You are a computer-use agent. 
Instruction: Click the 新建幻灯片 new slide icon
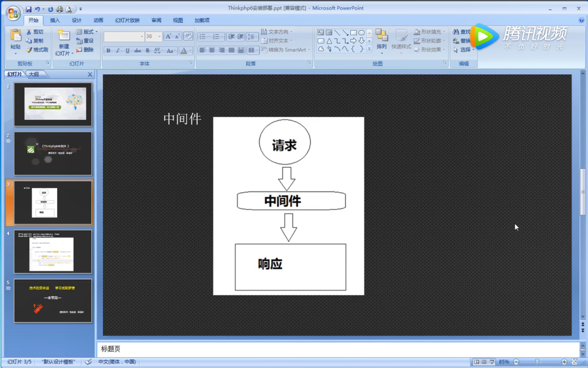64,35
